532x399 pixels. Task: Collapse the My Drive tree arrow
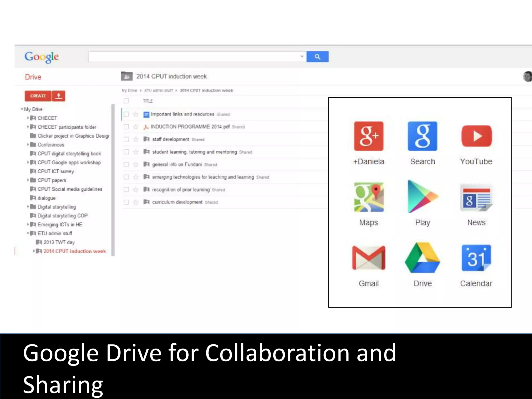coord(22,109)
